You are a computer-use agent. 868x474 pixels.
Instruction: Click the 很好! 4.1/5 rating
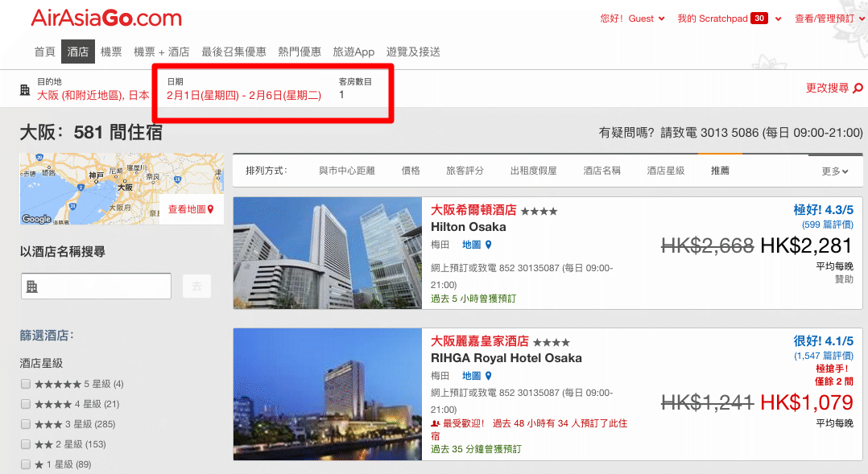pos(823,341)
